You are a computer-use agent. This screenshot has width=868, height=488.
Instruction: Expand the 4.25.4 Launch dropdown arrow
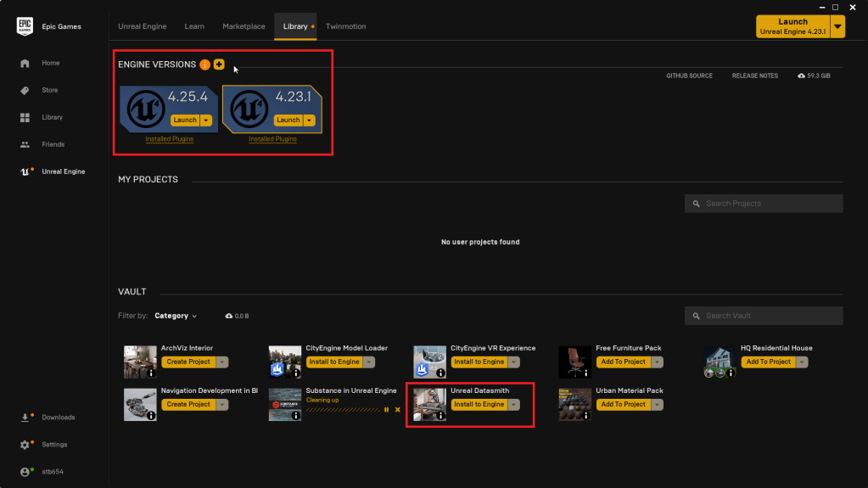(x=206, y=121)
